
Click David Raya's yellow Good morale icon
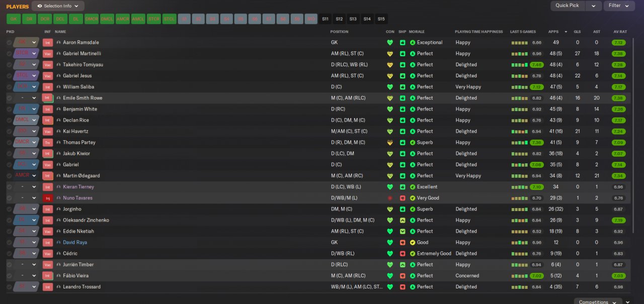tap(413, 242)
